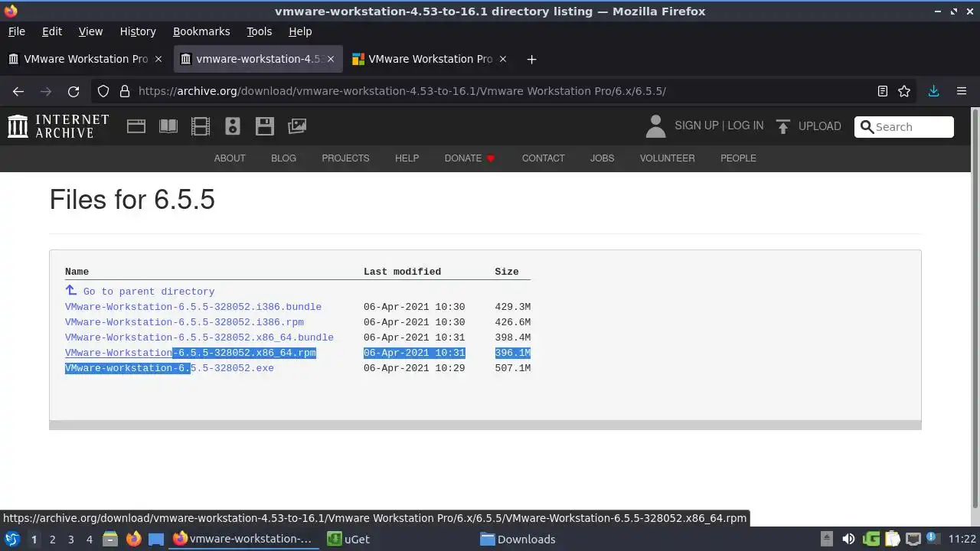Click the volume speaker tray icon

pos(848,539)
